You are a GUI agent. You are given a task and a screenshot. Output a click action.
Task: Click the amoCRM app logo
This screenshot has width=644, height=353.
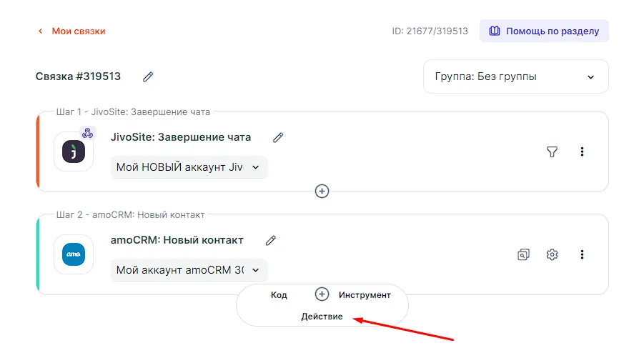[x=74, y=254]
